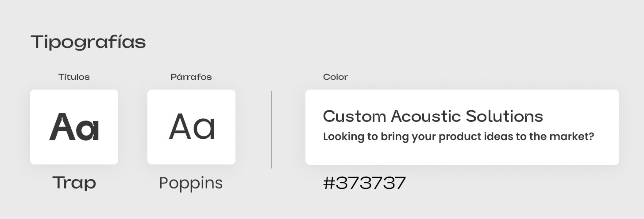
Task: Select the Títulos label
Action: coord(74,77)
